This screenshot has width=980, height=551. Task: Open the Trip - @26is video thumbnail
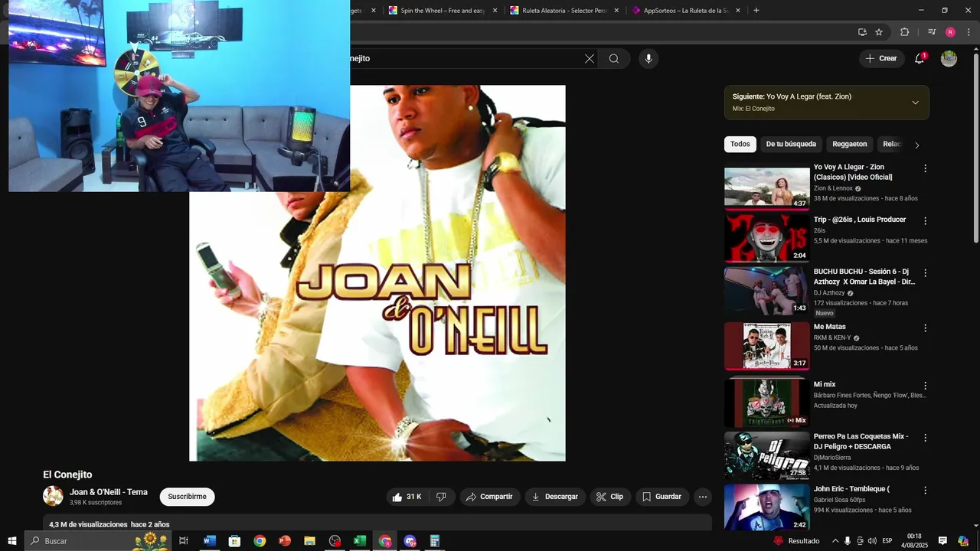pos(767,240)
